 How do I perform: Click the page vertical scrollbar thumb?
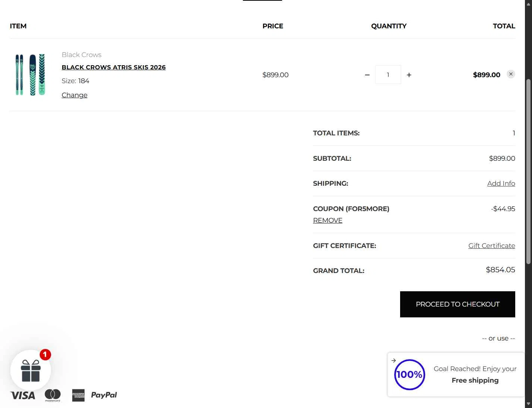pyautogui.click(x=528, y=172)
